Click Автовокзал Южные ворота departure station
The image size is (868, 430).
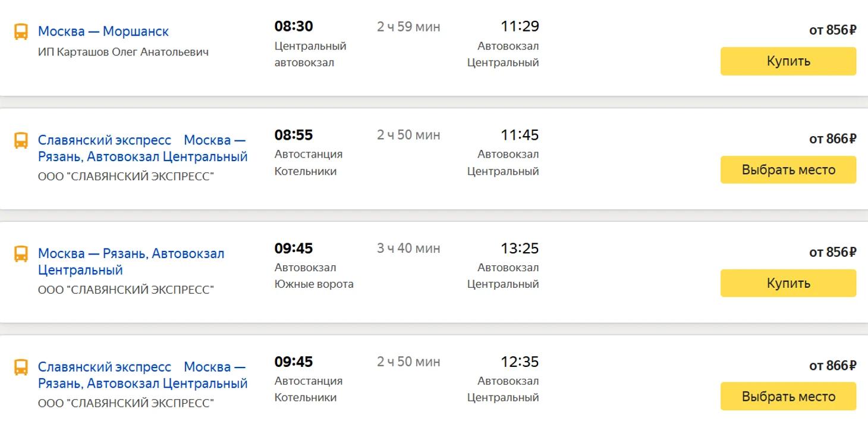click(x=314, y=276)
